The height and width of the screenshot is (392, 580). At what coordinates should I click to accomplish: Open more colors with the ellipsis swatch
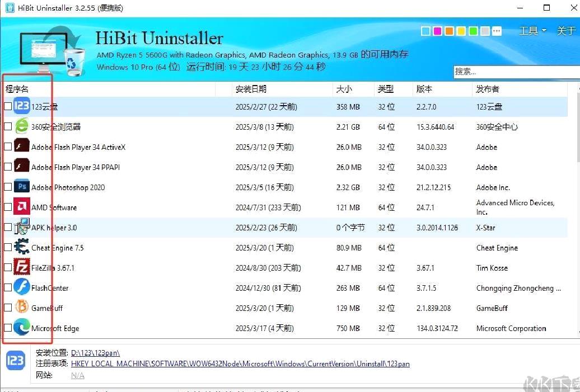click(497, 31)
